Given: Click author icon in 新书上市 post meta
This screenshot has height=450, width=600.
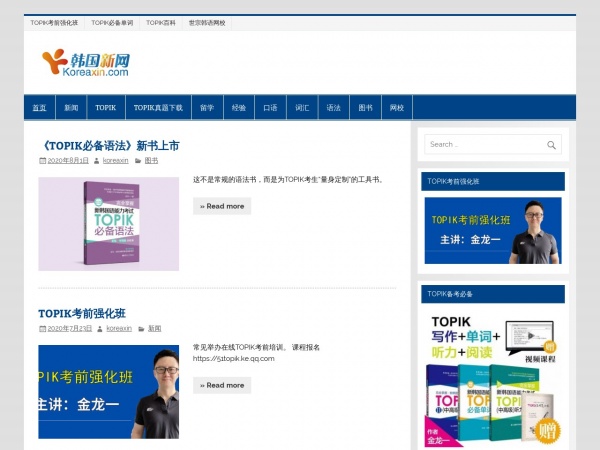Looking at the screenshot, I should point(97,161).
